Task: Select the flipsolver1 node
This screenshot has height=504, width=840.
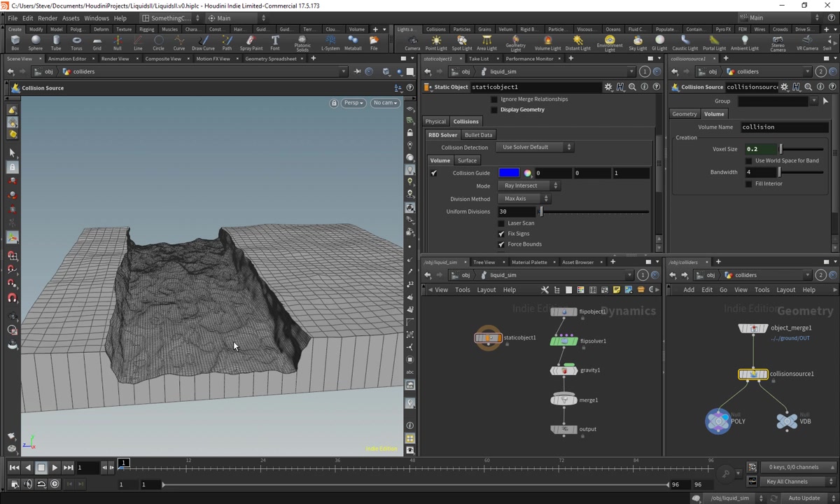Action: [564, 341]
